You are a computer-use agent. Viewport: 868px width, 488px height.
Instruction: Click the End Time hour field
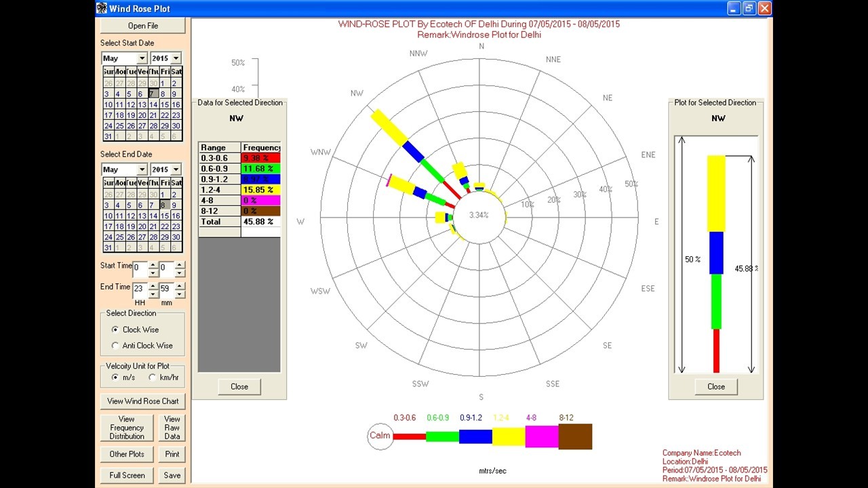(x=140, y=289)
